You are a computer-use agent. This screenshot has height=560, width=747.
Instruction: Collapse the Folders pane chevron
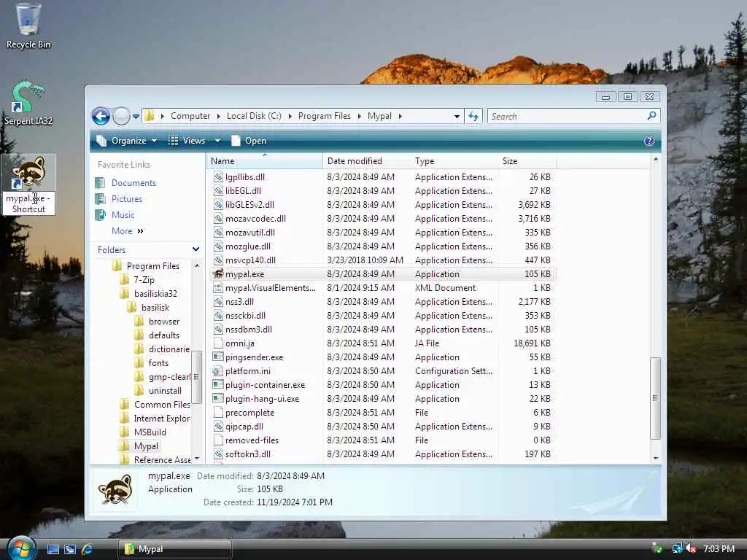[196, 249]
